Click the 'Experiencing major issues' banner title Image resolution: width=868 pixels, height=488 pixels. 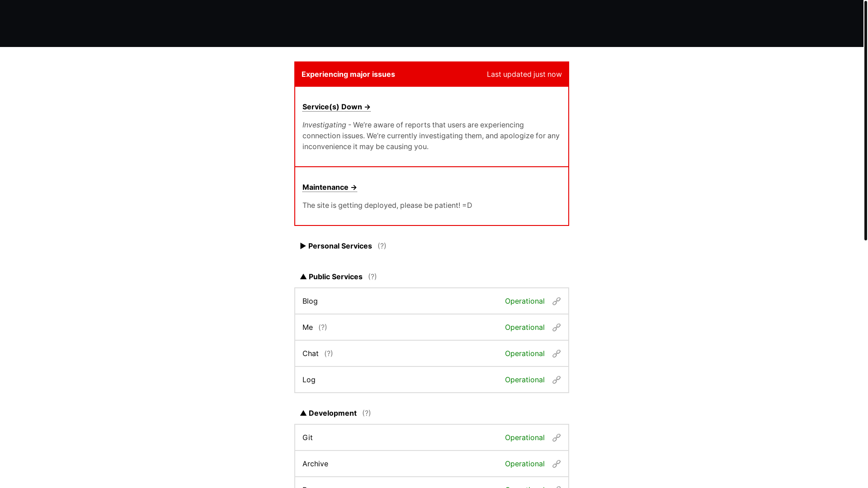(x=348, y=74)
